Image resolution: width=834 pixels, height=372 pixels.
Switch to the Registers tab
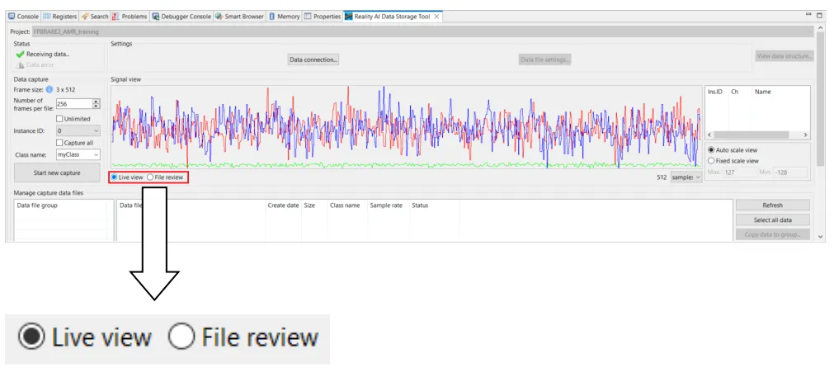pyautogui.click(x=60, y=16)
